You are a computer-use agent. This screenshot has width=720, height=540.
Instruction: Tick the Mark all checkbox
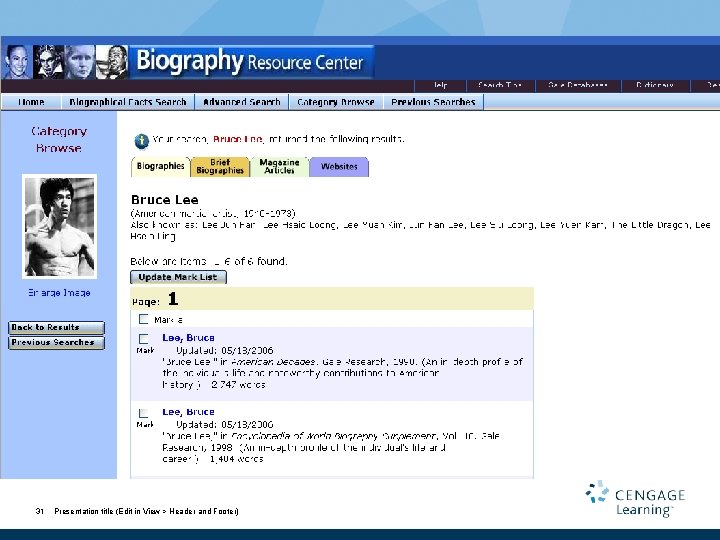tap(144, 319)
